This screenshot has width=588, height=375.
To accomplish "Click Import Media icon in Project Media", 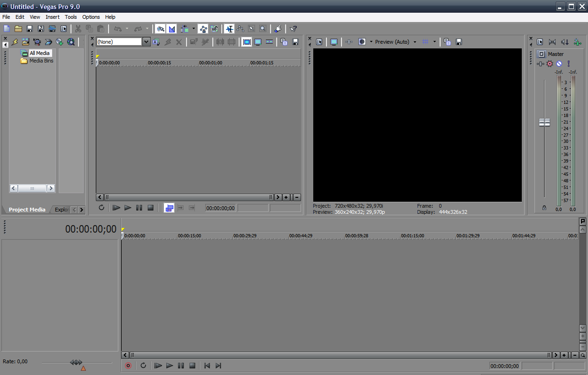I will pyautogui.click(x=26, y=42).
